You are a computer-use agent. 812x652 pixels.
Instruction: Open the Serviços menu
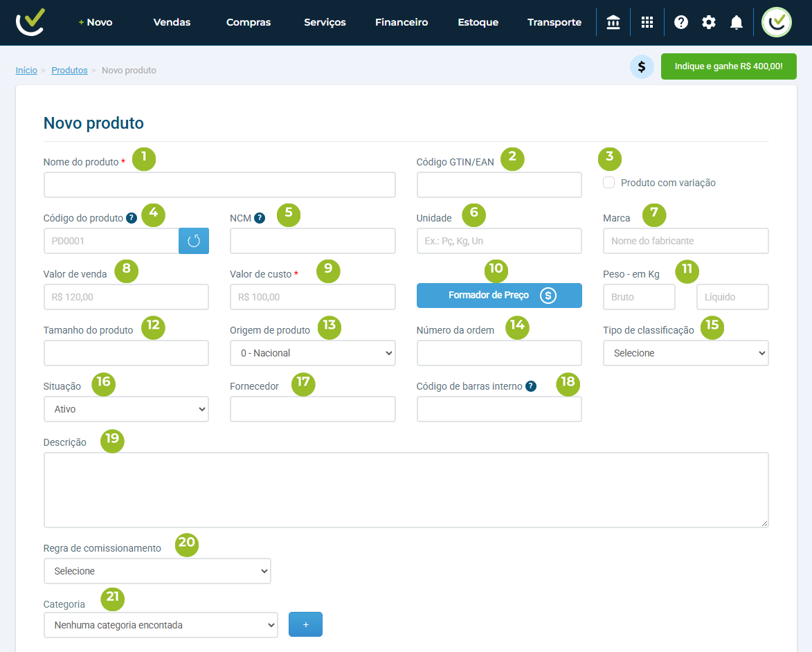click(325, 22)
